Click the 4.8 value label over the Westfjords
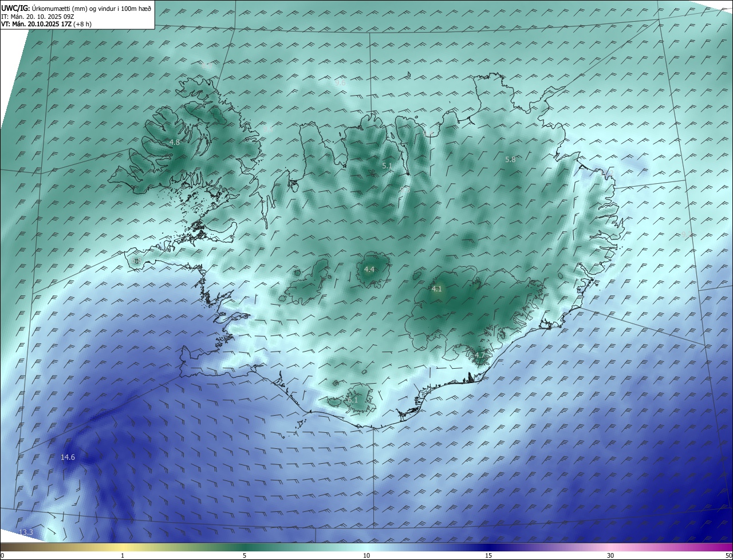This screenshot has height=560, width=733. 175,142
